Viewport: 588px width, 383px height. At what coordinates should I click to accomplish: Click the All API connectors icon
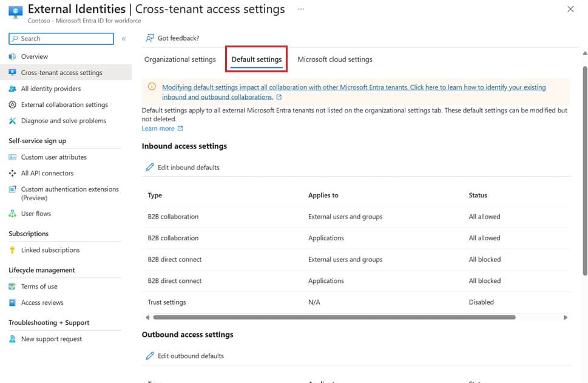pyautogui.click(x=12, y=174)
